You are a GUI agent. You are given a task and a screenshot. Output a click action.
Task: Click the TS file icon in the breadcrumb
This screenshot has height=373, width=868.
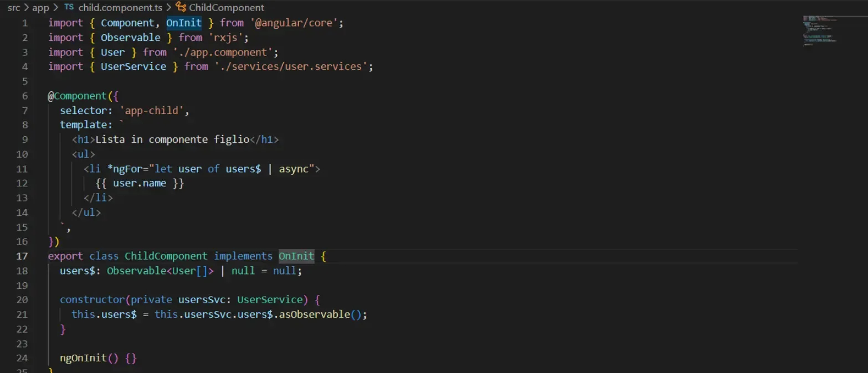click(x=69, y=8)
